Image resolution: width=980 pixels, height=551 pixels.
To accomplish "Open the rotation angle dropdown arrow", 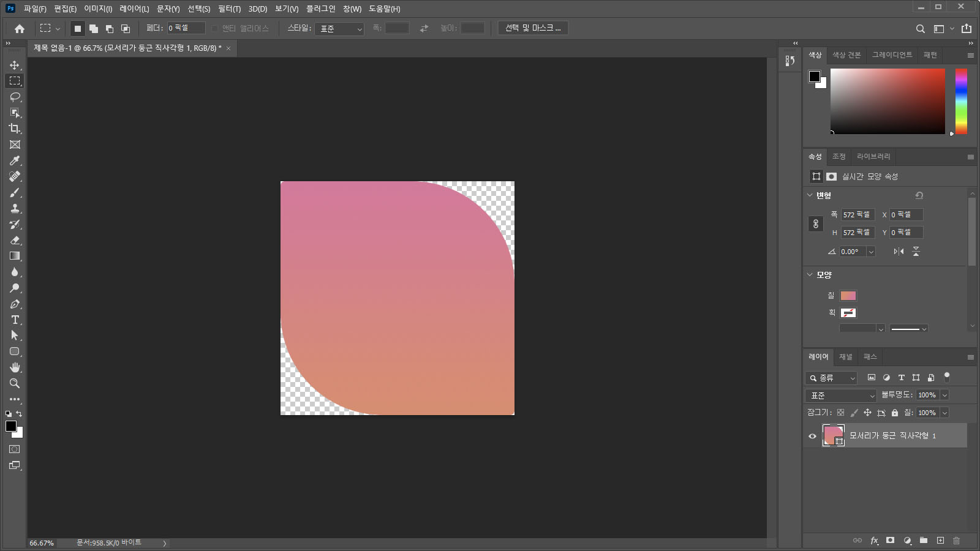I will coord(871,252).
